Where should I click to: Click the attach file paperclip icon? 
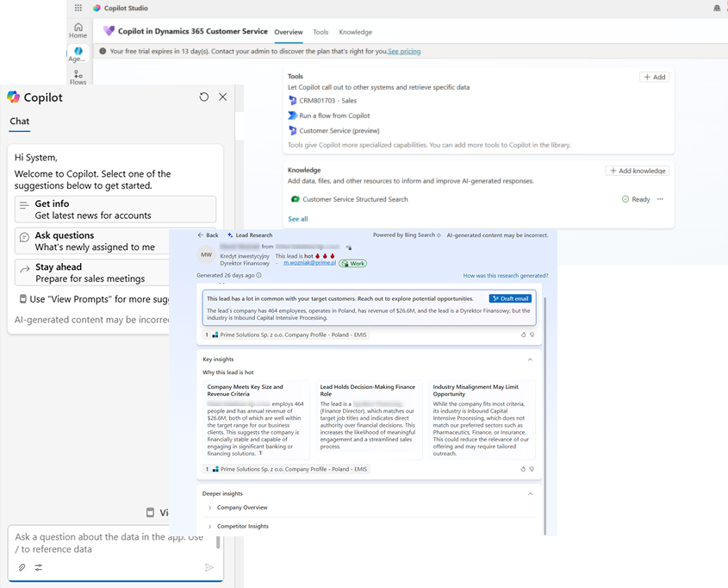click(x=22, y=567)
